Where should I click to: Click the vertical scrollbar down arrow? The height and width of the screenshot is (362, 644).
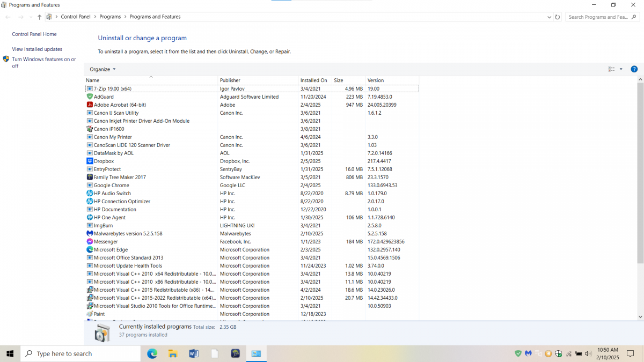coord(640,317)
